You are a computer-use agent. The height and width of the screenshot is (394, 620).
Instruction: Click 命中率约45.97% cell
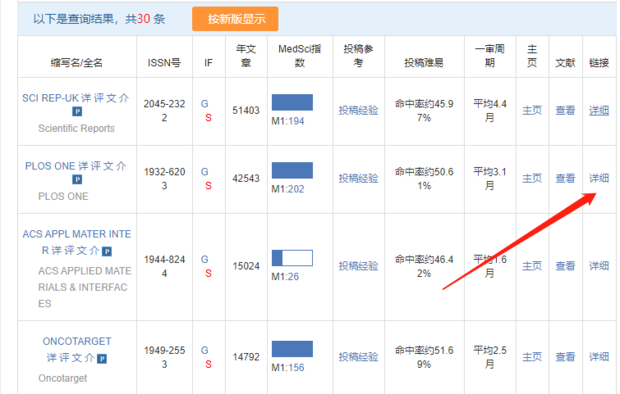424,111
